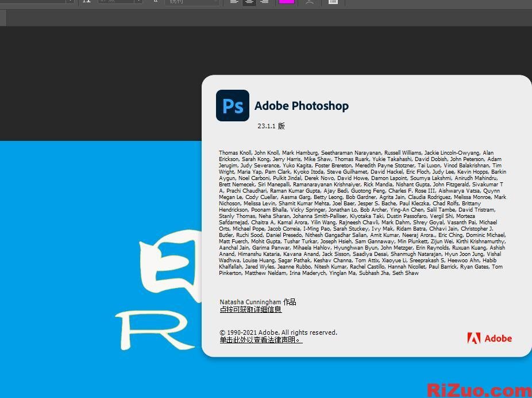This screenshot has height=398, width=532.
Task: Click the 23.1.1 版 version text
Action: (271, 126)
